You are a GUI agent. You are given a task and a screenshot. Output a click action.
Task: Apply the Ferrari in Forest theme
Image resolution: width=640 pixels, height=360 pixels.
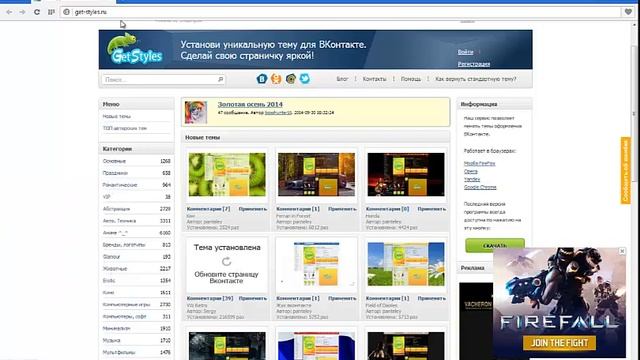click(x=342, y=209)
